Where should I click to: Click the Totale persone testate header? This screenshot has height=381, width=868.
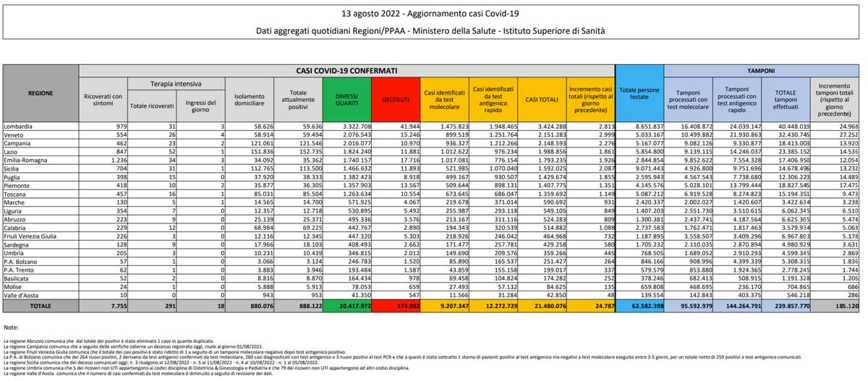(x=639, y=93)
